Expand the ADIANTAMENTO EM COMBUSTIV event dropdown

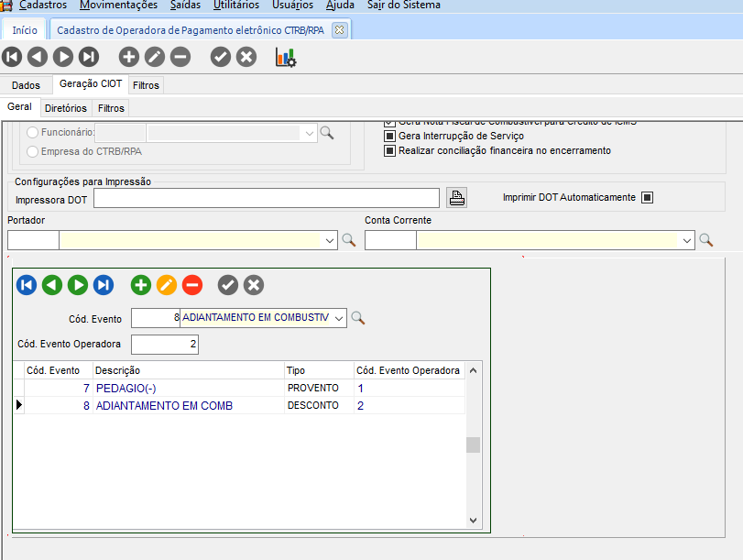pyautogui.click(x=339, y=318)
